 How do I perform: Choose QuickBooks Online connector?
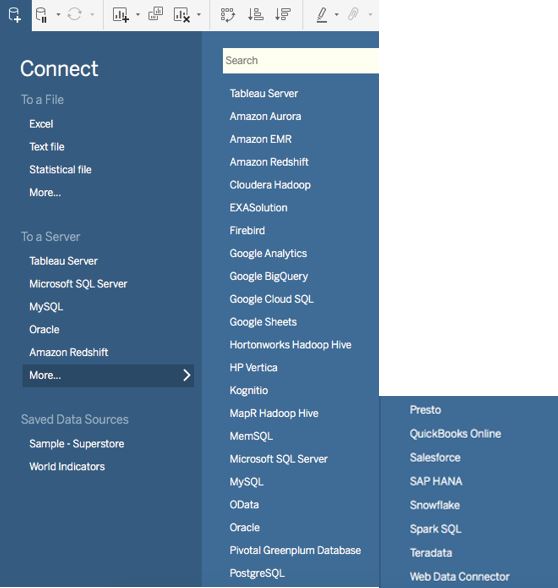455,434
